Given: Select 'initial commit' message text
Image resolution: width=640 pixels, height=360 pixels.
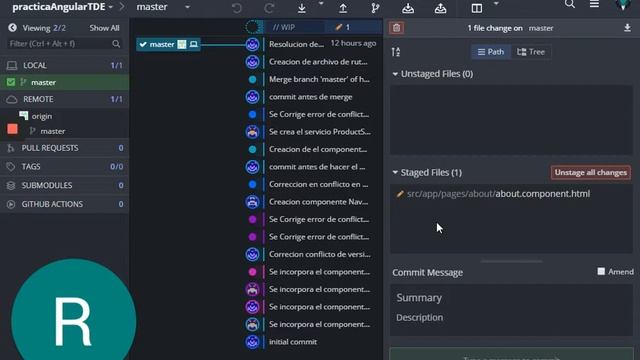Looking at the screenshot, I should (293, 342).
